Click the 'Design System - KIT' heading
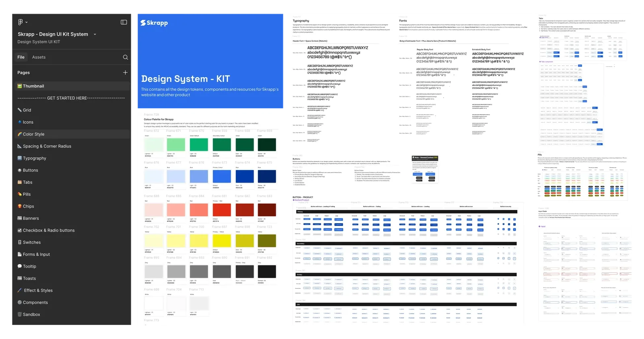644x339 pixels. click(x=186, y=79)
